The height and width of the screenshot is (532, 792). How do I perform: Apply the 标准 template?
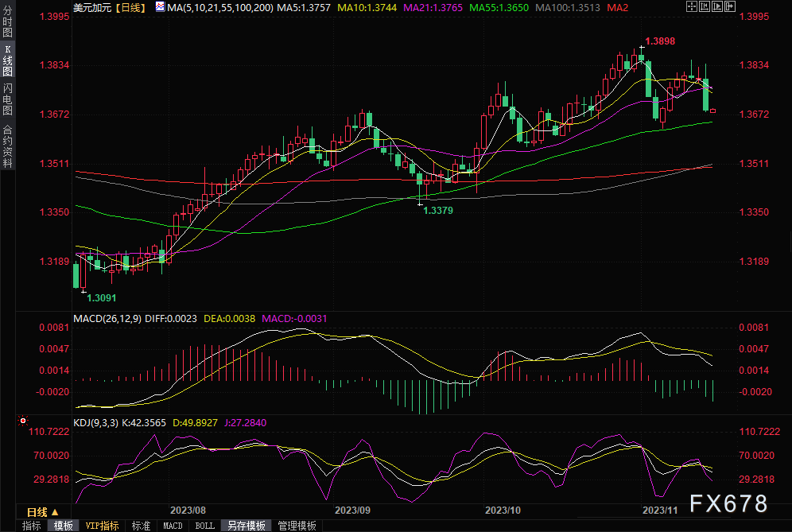point(141,526)
